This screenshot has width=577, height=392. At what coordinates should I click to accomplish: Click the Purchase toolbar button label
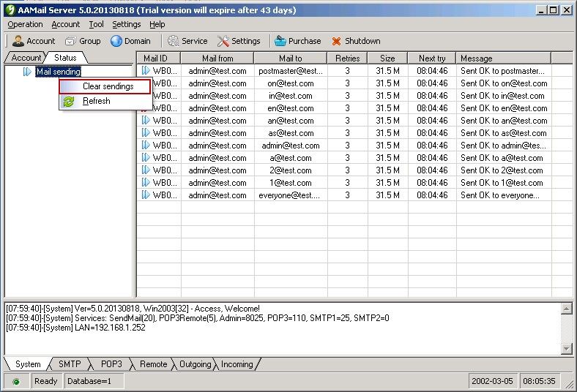(305, 41)
